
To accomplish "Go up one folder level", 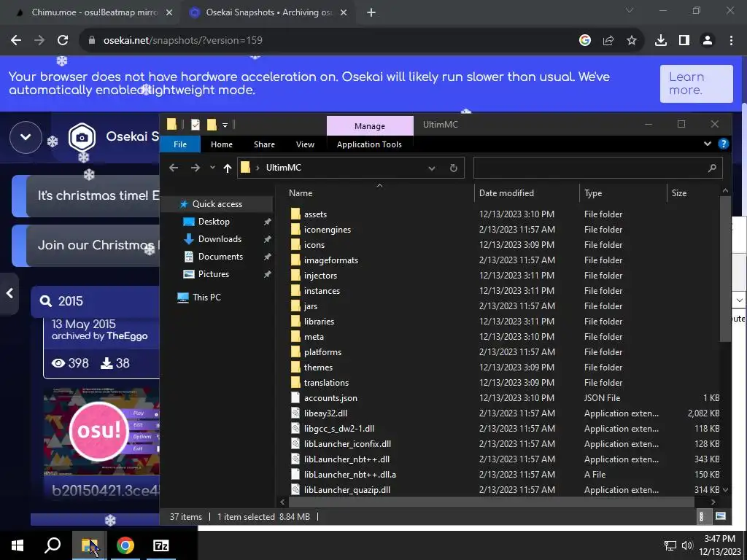I will (x=228, y=168).
